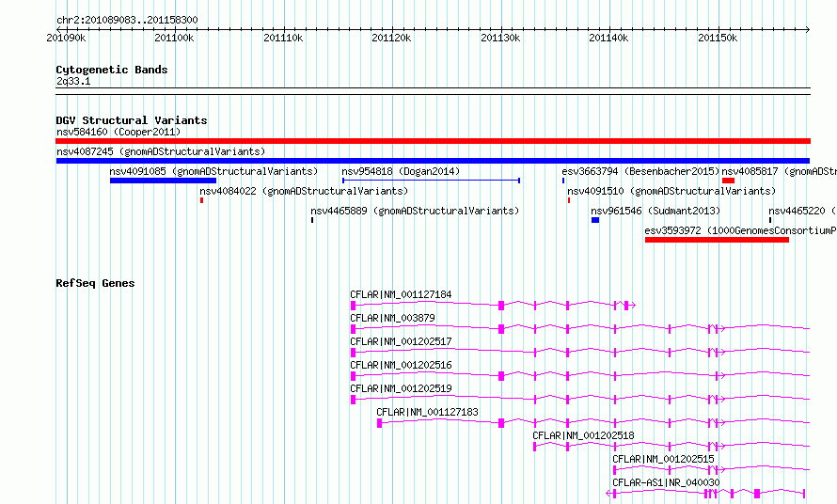Viewport: 837px width, 504px height.
Task: Click the blue nsv4087245 variant bar
Action: 433,161
